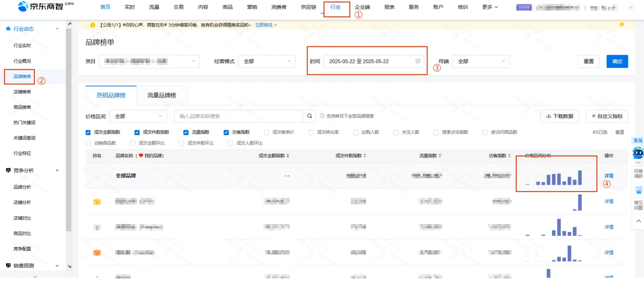The image size is (644, 289).
Task: Check 成交客单价 checkbox
Action: click(266, 133)
